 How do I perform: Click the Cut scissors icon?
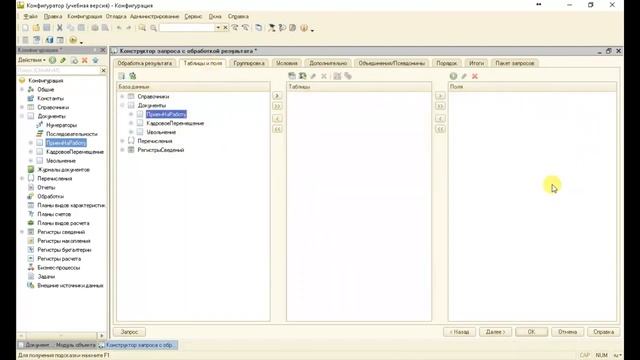click(x=60, y=28)
